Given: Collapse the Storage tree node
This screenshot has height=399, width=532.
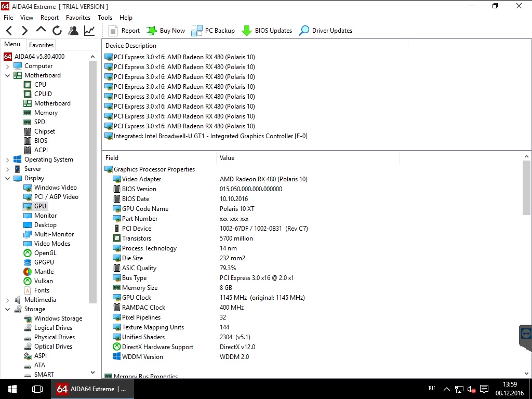Looking at the screenshot, I should pos(7,309).
